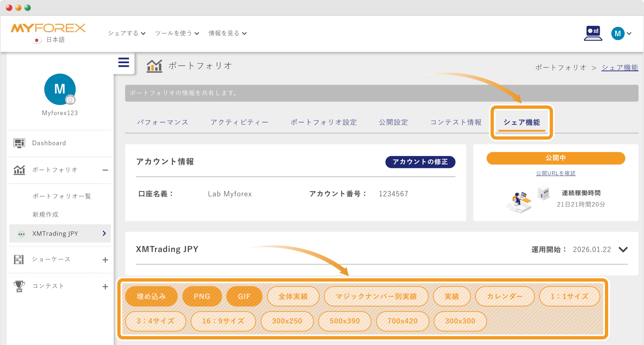Toggle the GIF format option
Screen dimensions: 644x345
(x=244, y=296)
